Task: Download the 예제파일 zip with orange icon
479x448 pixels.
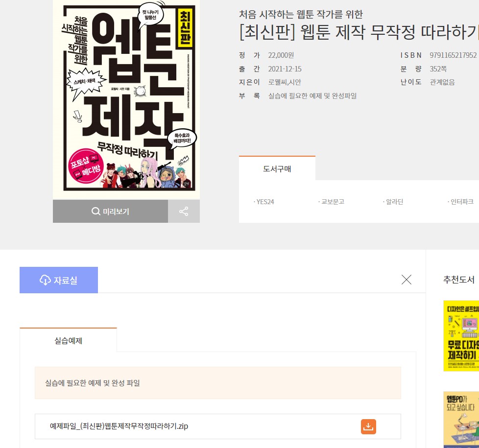Action: 368,426
